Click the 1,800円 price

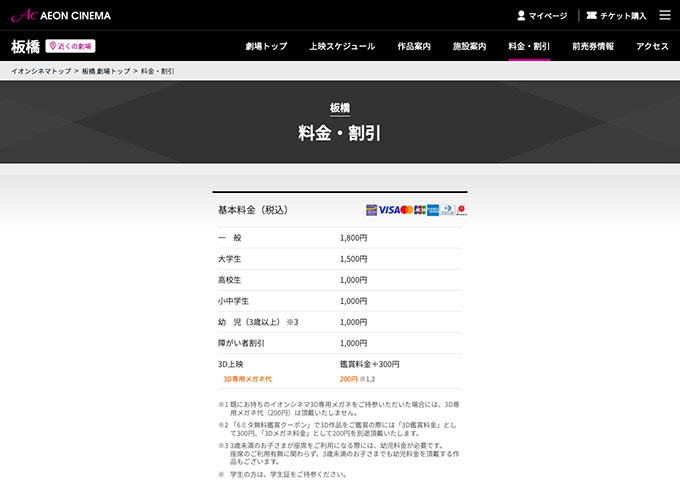(353, 238)
